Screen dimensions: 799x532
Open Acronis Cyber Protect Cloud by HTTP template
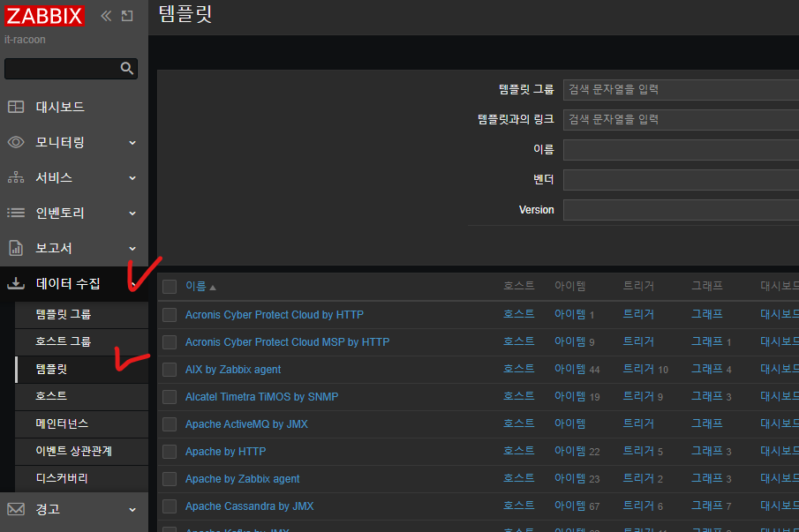275,315
